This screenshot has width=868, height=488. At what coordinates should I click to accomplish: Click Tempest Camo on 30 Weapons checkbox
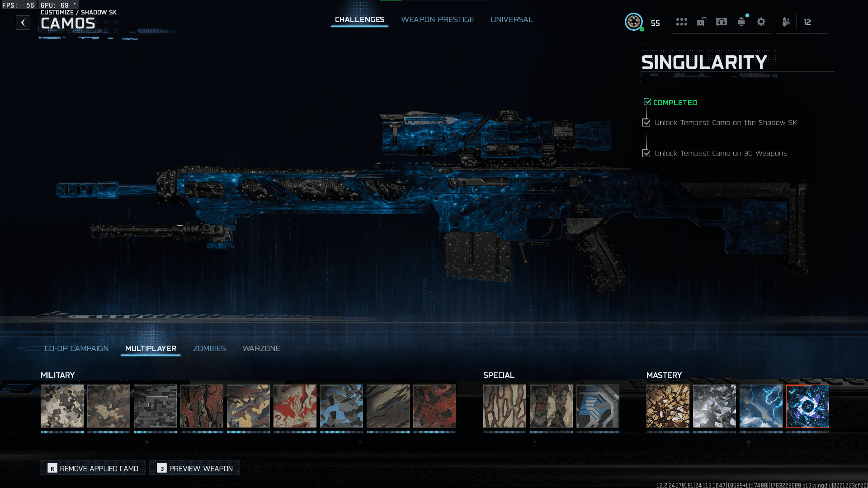point(646,153)
